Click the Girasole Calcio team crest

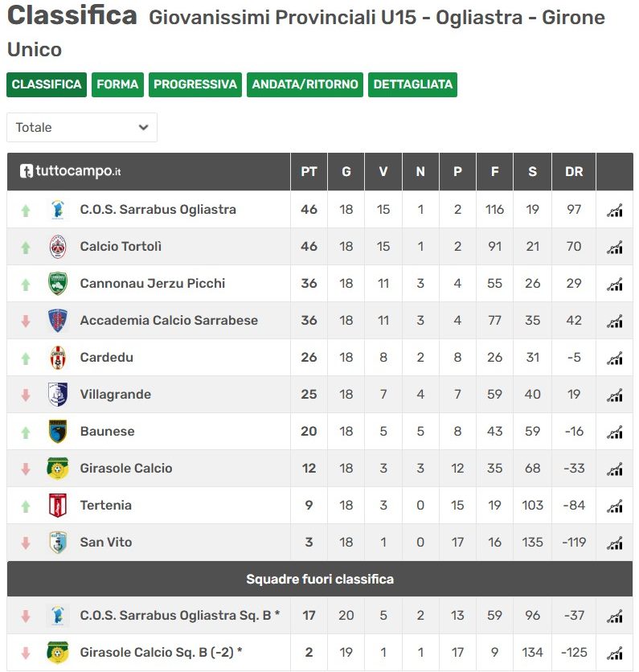coord(57,468)
